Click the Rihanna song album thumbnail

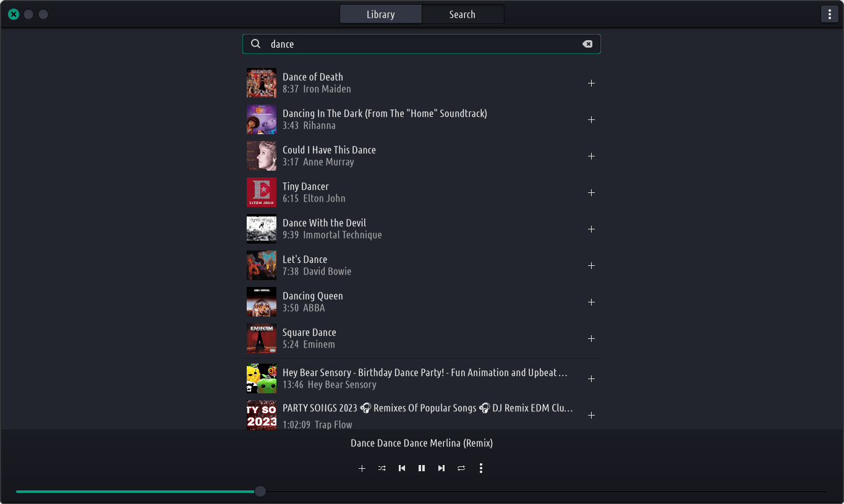pyautogui.click(x=262, y=119)
